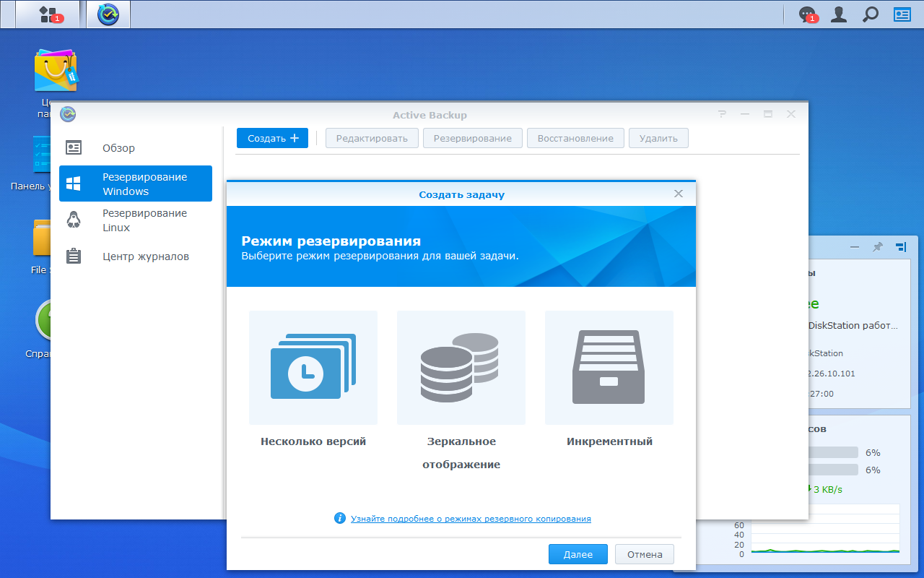Open the DSM main menu icon
The width and height of the screenshot is (924, 578).
click(49, 14)
